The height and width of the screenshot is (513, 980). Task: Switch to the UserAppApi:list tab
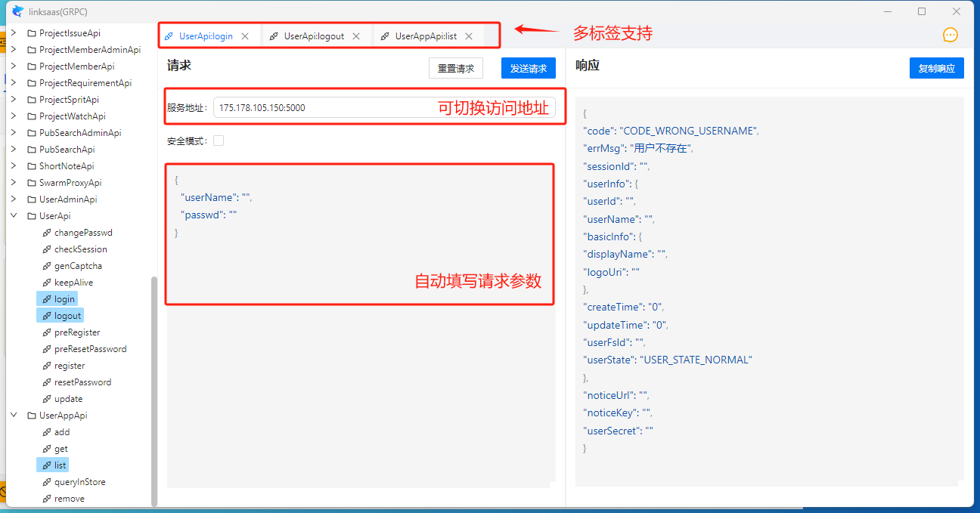pyautogui.click(x=426, y=36)
